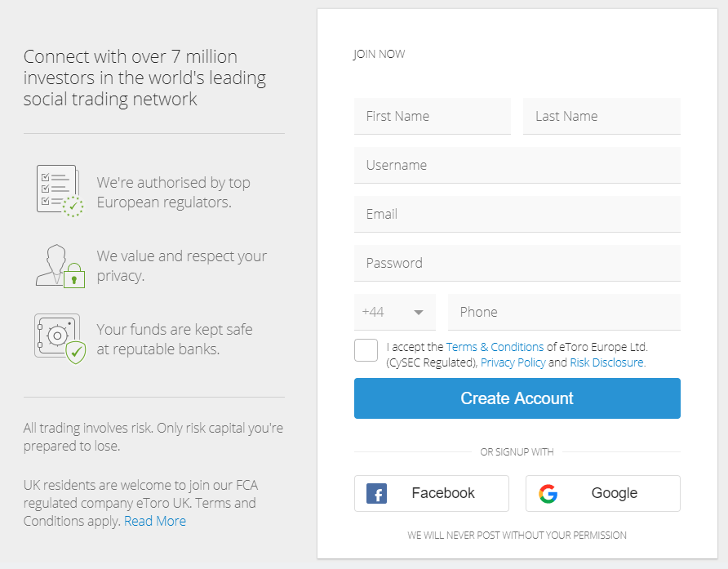Focus the Email input field
Image resolution: width=728 pixels, height=569 pixels.
pos(517,214)
